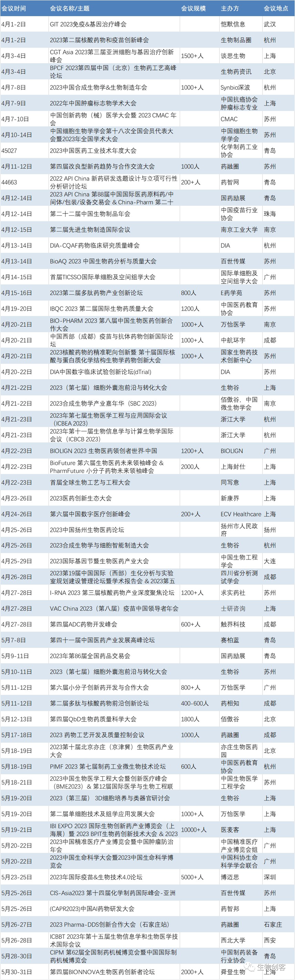This screenshot has width=295, height=980.
Task: Select the 医麦客 organizer cell
Action: point(230,830)
